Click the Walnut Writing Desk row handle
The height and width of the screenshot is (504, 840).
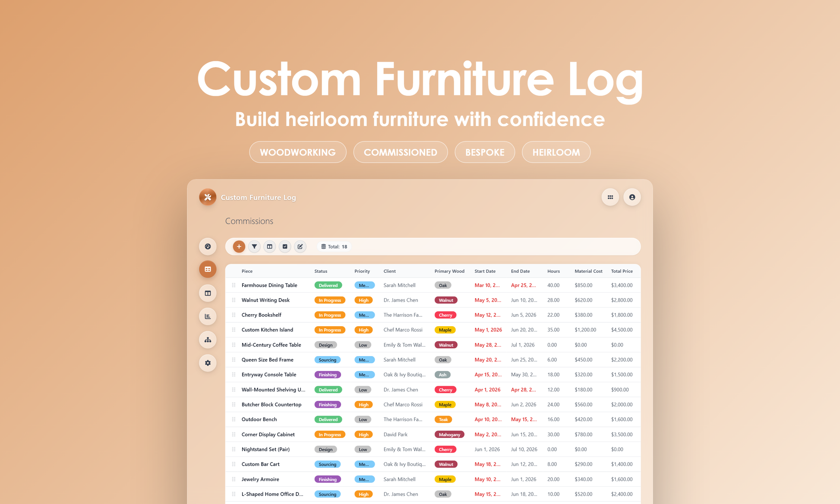coord(234,300)
